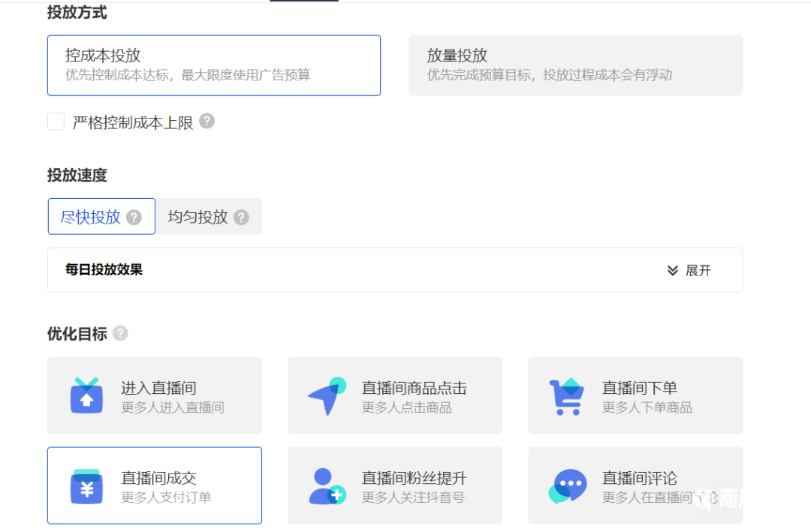The height and width of the screenshot is (532, 811).
Task: Choose 直播间下单 text as optimization goal
Action: tap(639, 388)
